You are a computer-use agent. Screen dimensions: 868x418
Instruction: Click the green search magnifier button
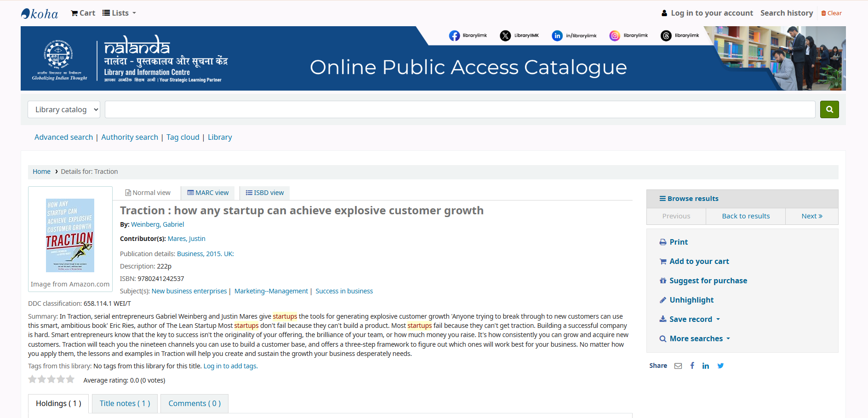829,109
